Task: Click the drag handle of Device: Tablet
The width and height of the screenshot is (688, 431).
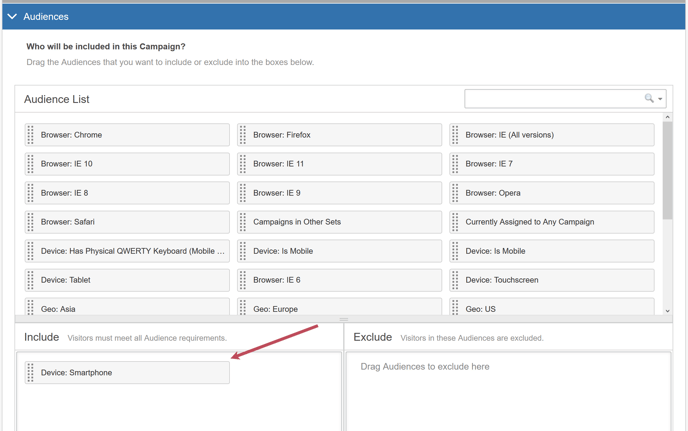Action: (x=30, y=280)
